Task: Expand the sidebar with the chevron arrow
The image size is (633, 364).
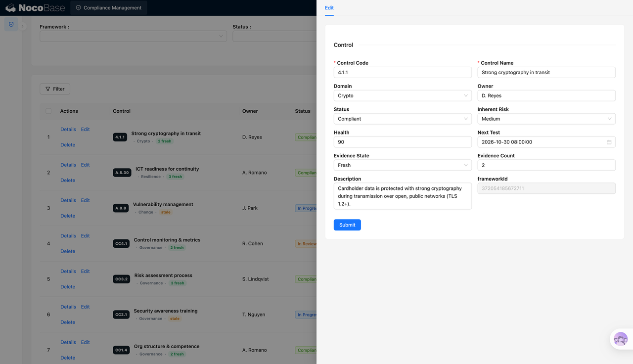Action: [22, 26]
